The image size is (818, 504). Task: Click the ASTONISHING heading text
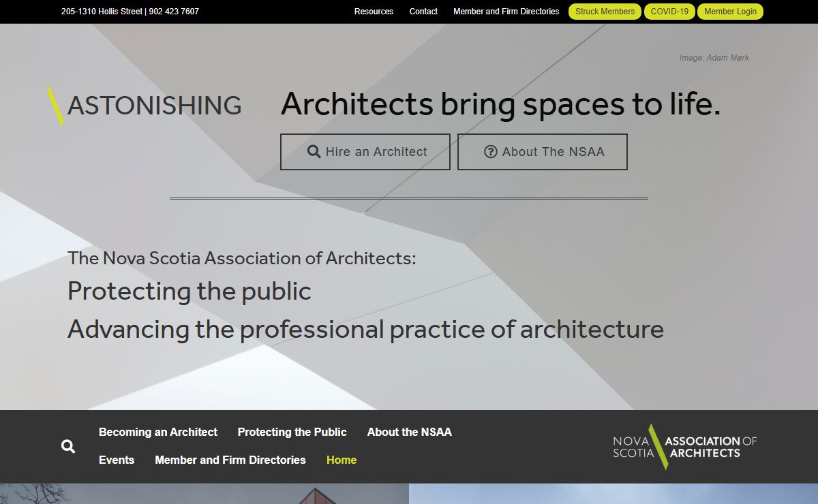tap(155, 106)
